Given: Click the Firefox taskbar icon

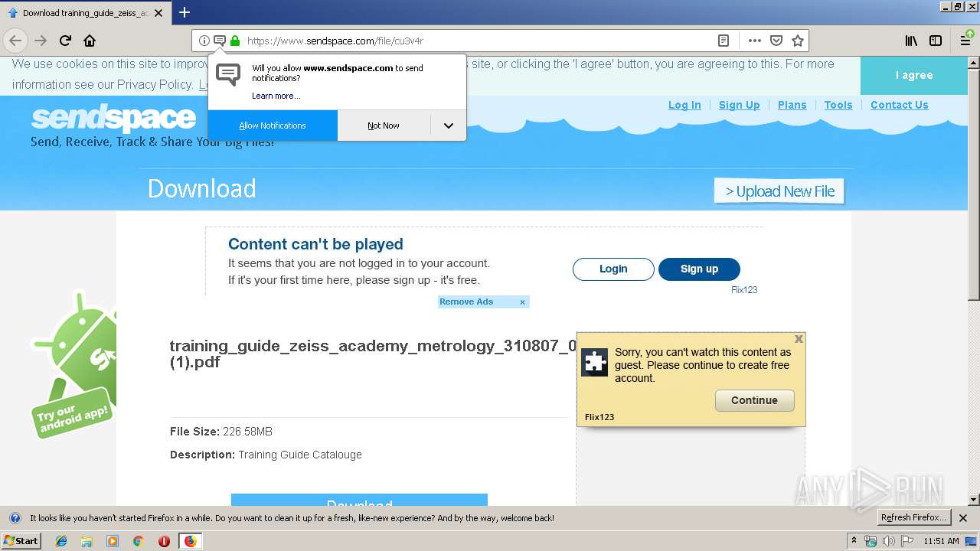Looking at the screenshot, I should 190,541.
